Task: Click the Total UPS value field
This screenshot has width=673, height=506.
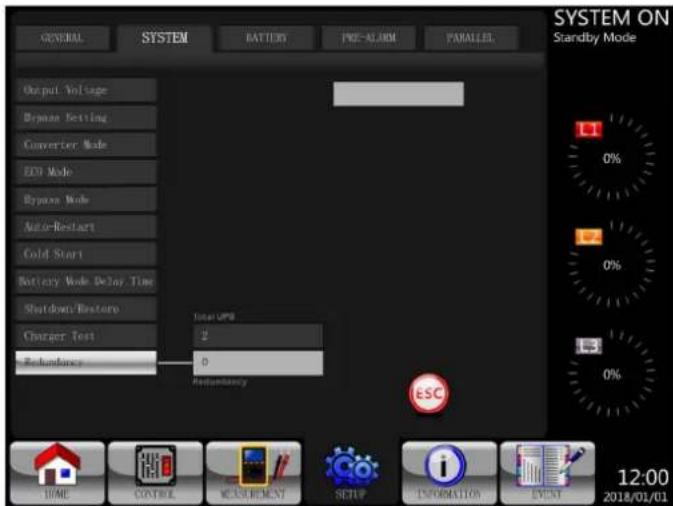Action: 258,336
